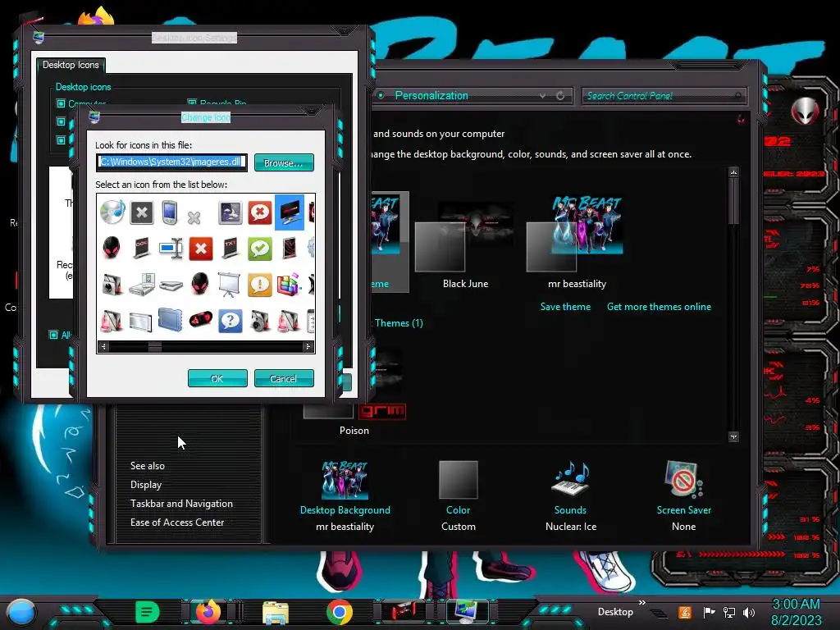The width and height of the screenshot is (840, 630).
Task: Expand the Personalization address bar dropdown
Action: click(543, 96)
